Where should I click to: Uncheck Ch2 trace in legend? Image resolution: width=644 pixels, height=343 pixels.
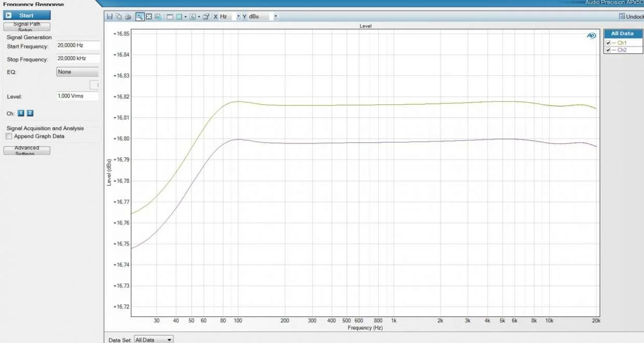pos(608,50)
